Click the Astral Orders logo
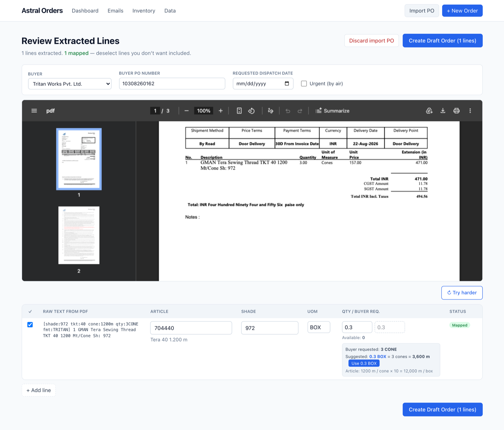 [x=42, y=11]
